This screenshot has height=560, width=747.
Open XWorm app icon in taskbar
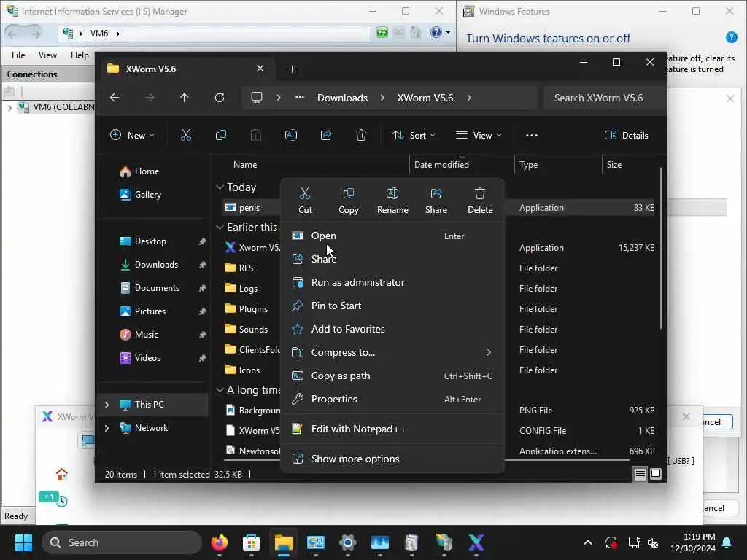click(476, 542)
